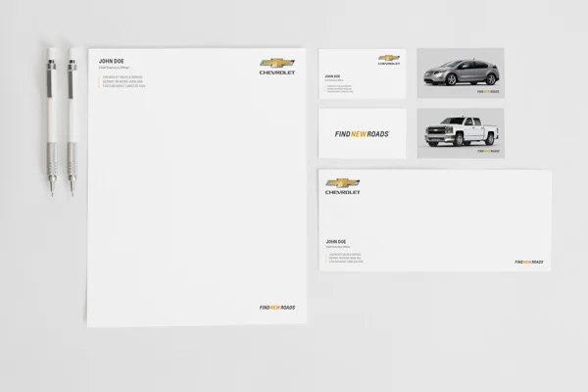This screenshot has height=392, width=588.
Task: Click "FIND NEW ROADS" at the letterhead bottom
Action: (x=277, y=308)
